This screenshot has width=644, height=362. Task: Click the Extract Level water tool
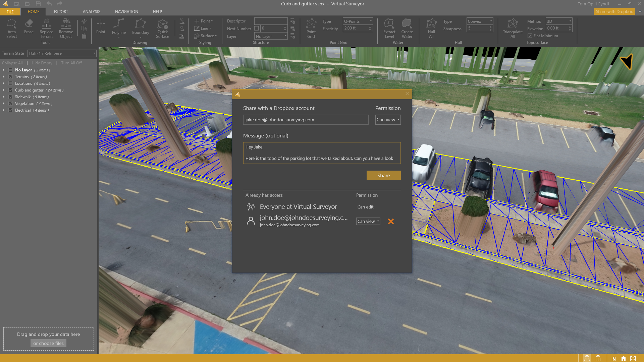pyautogui.click(x=389, y=28)
